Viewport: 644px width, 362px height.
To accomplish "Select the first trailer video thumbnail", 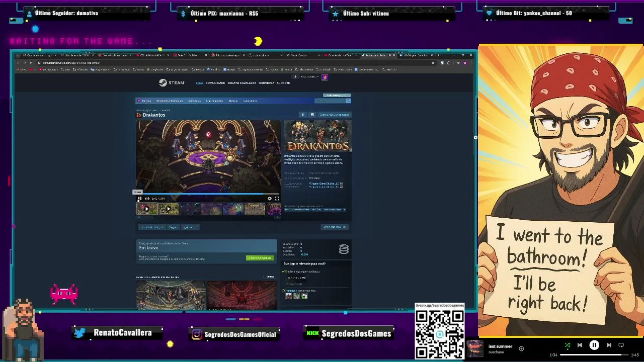I will click(x=146, y=209).
